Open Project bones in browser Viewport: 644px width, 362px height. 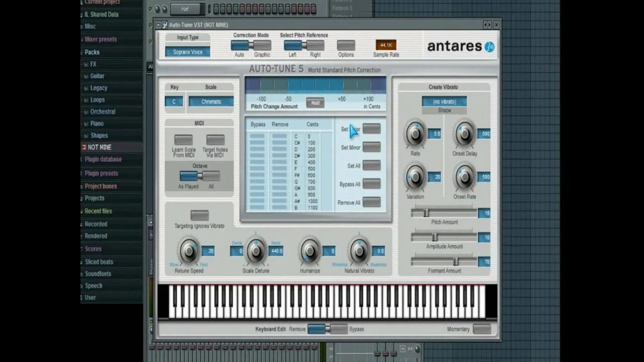point(100,187)
